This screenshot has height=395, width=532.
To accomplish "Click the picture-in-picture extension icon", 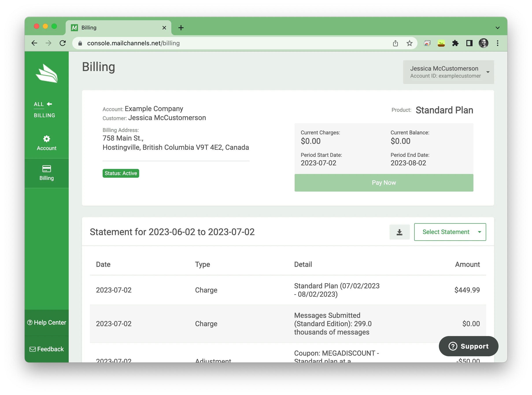I will point(427,43).
